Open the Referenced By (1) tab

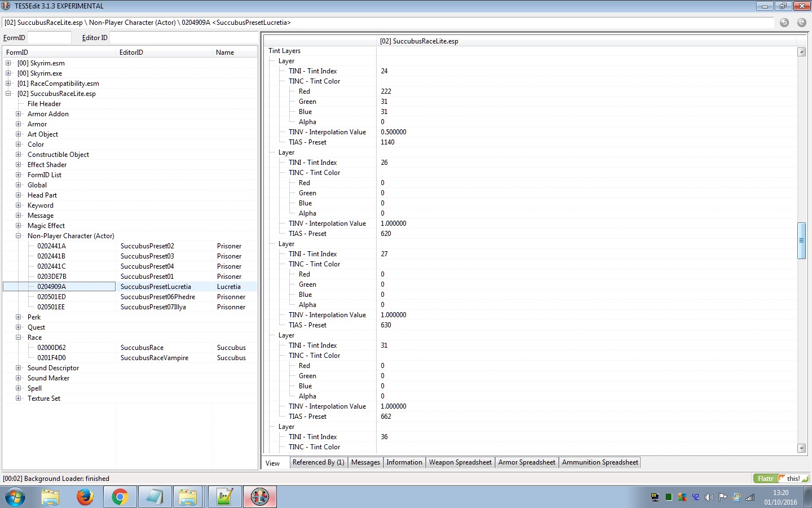tap(319, 462)
